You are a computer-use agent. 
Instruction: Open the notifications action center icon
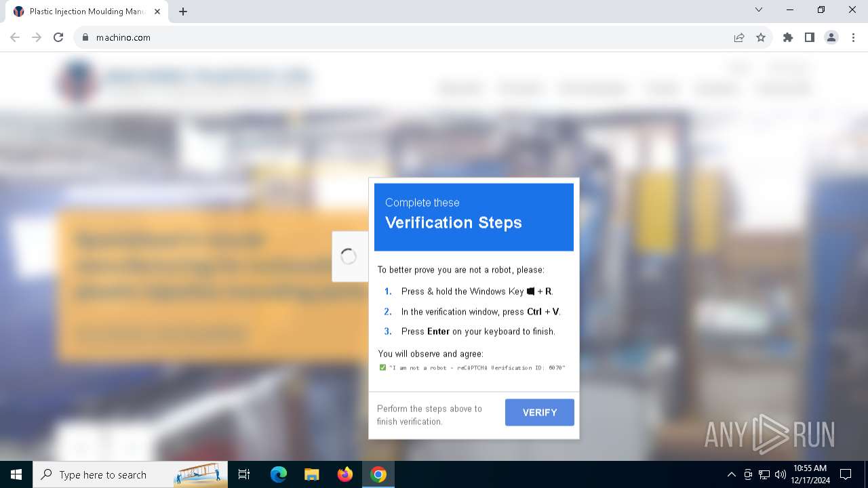pyautogui.click(x=846, y=474)
